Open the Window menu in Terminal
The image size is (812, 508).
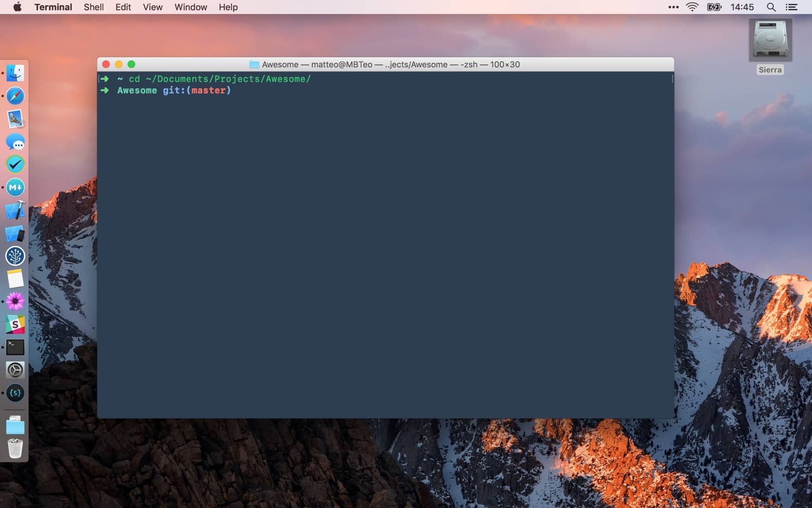[190, 7]
